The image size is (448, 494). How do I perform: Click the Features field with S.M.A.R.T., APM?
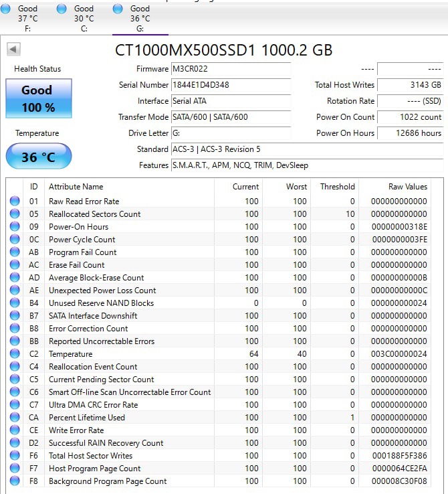[x=308, y=165]
